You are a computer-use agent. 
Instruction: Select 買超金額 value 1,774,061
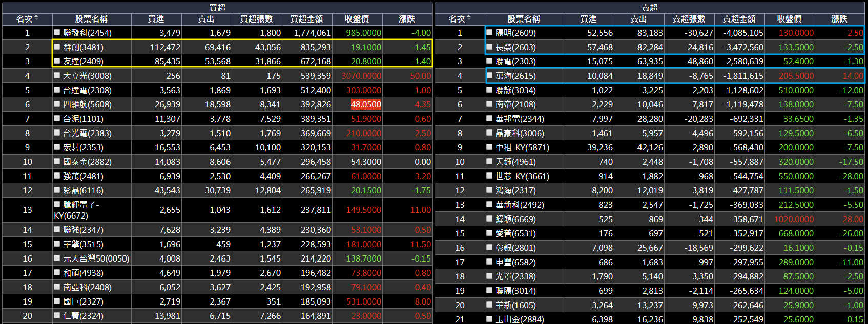pyautogui.click(x=313, y=33)
